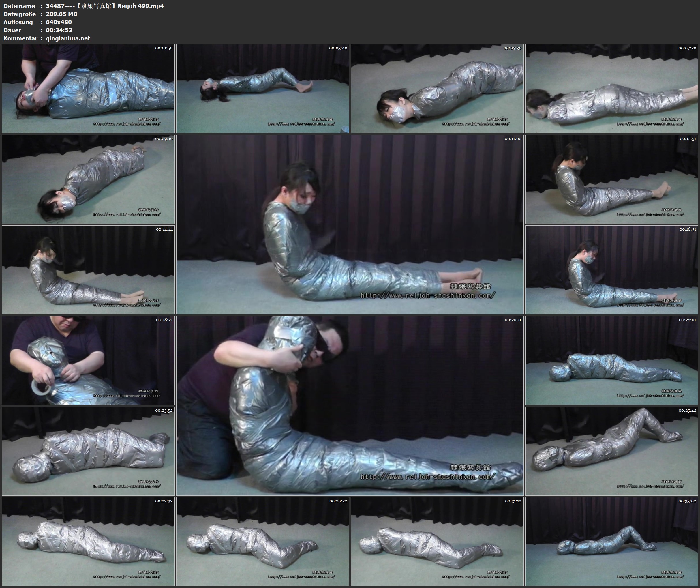Click the thumbnail timestamped 00:29:22
700x588 pixels.
pos(263,542)
